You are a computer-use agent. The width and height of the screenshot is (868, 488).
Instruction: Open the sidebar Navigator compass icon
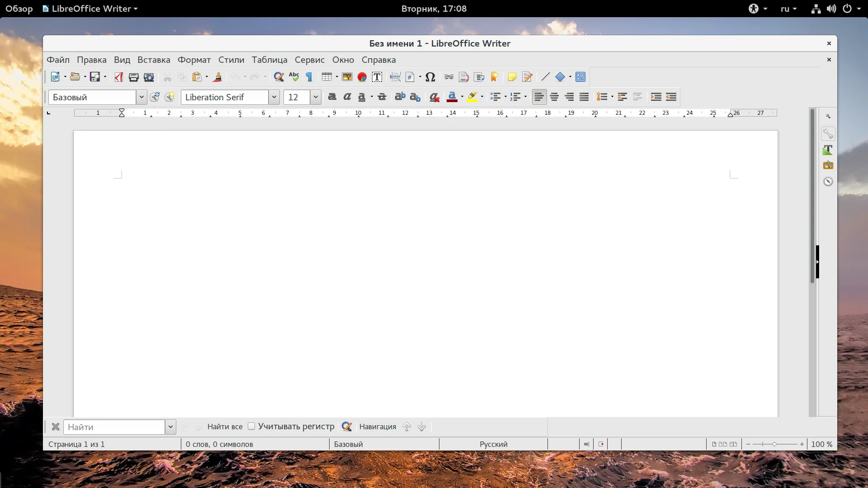pos(828,182)
